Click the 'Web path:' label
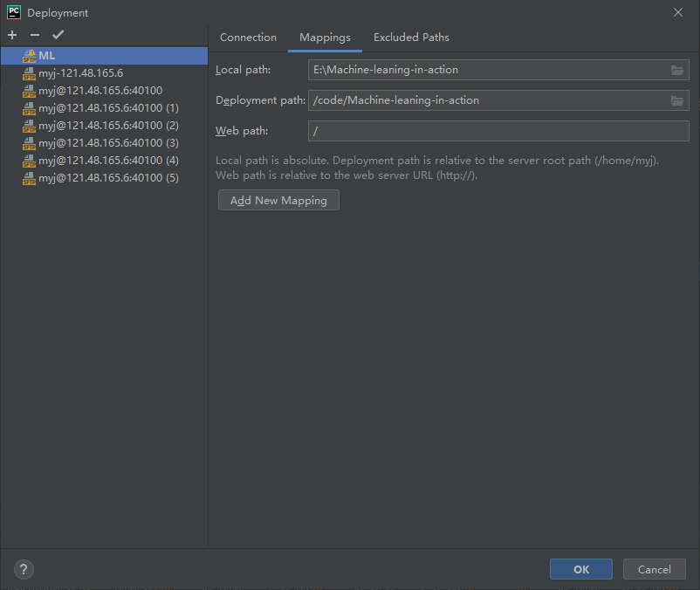The height and width of the screenshot is (590, 700). point(242,131)
